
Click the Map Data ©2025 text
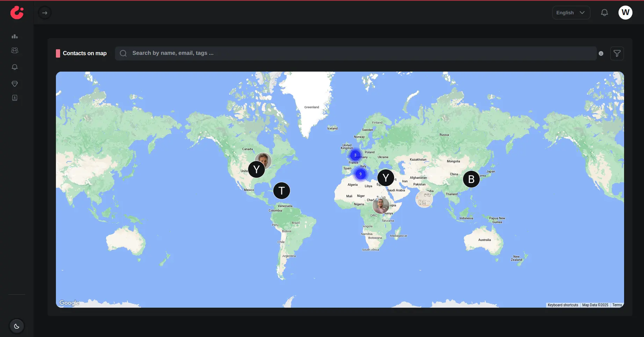(595, 305)
